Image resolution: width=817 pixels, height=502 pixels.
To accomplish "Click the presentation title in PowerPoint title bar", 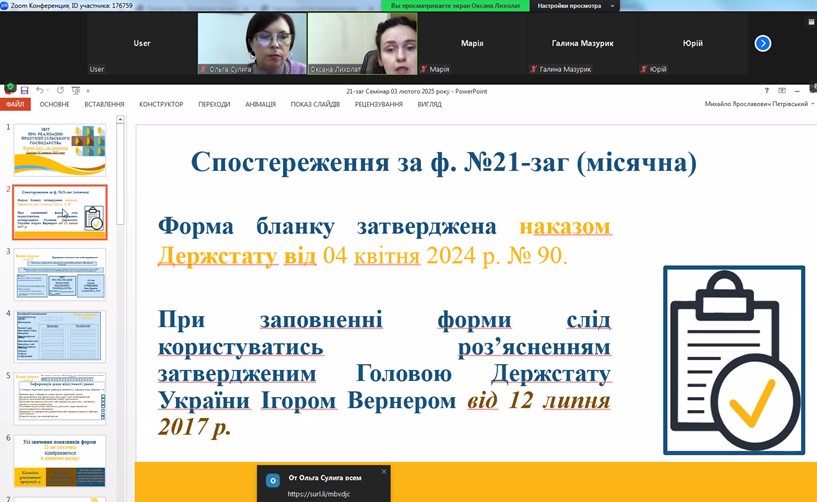I will pos(417,91).
